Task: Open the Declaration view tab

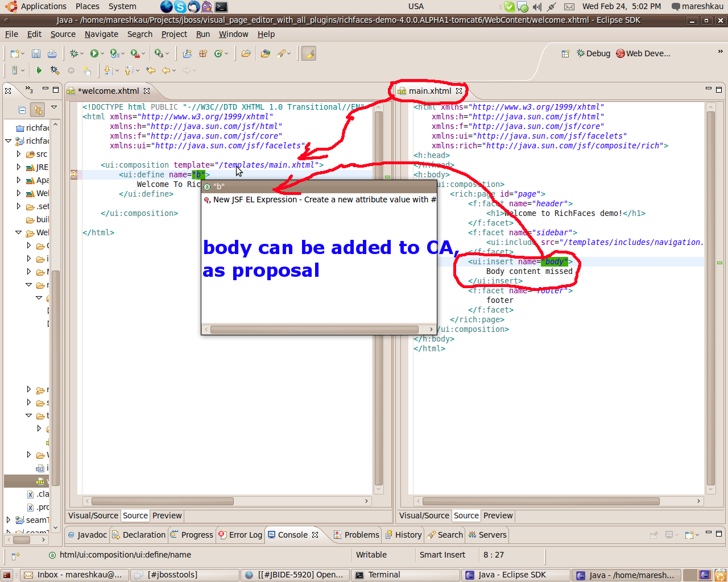Action: (139, 535)
